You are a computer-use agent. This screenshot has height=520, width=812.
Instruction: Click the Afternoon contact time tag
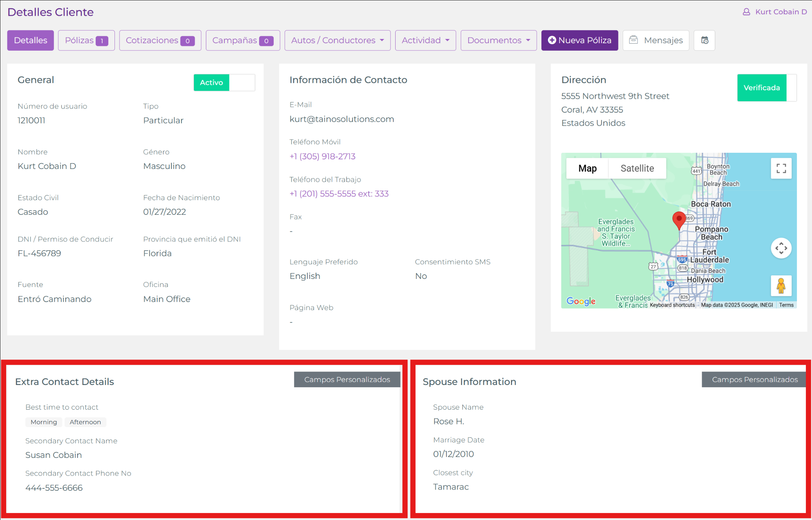pyautogui.click(x=85, y=422)
